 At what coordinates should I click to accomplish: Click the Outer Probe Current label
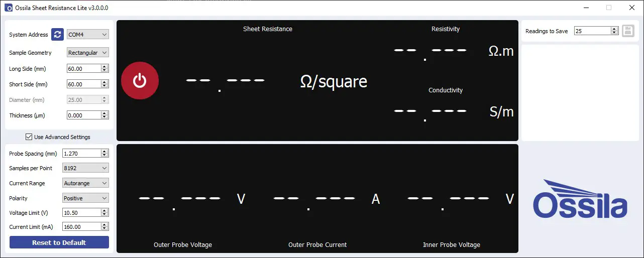tap(317, 245)
